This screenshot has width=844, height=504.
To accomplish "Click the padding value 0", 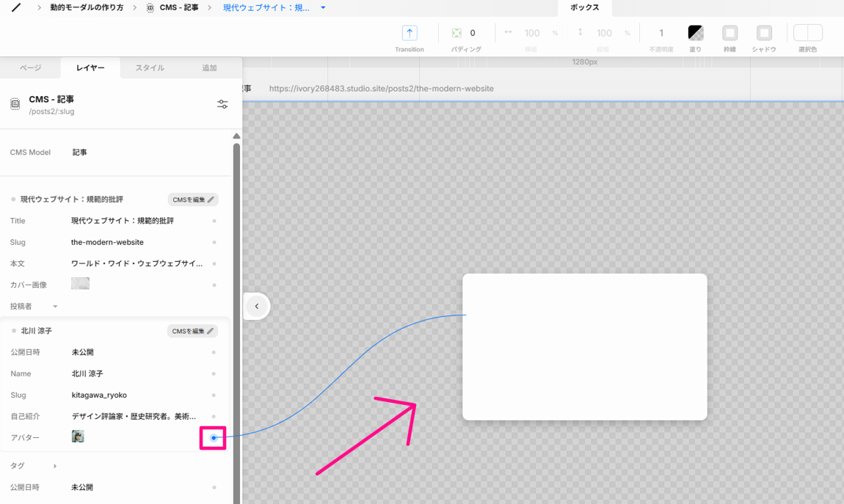I will 473,33.
